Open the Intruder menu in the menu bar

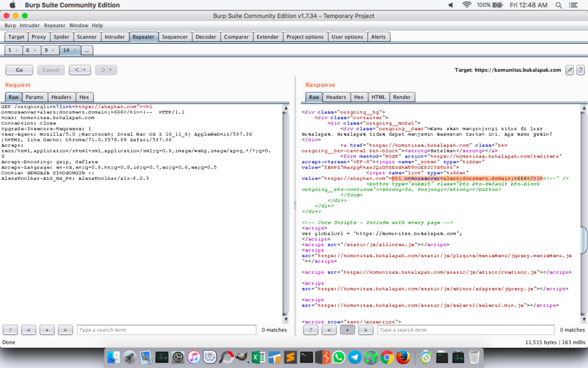point(30,25)
